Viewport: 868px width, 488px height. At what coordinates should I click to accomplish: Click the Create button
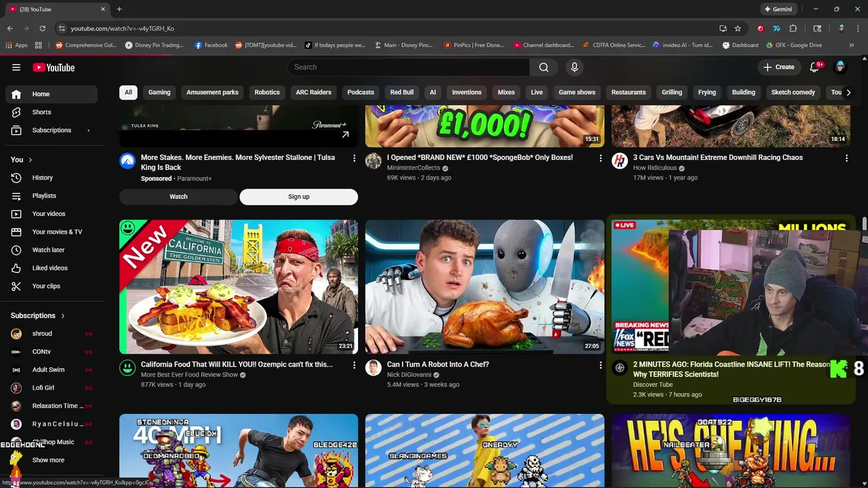pyautogui.click(x=778, y=67)
